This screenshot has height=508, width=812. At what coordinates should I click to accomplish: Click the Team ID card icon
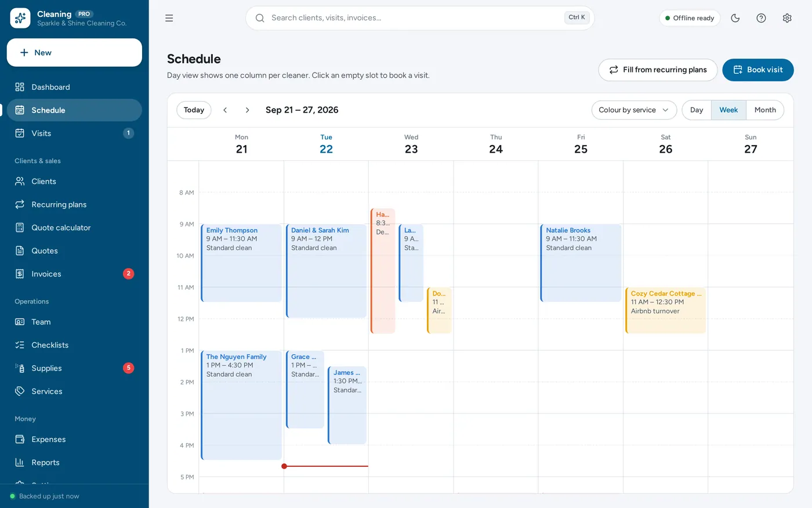point(20,322)
